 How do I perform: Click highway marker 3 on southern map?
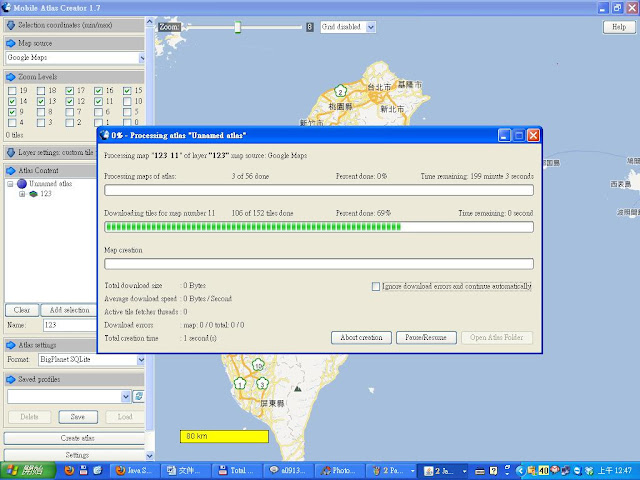pos(262,383)
